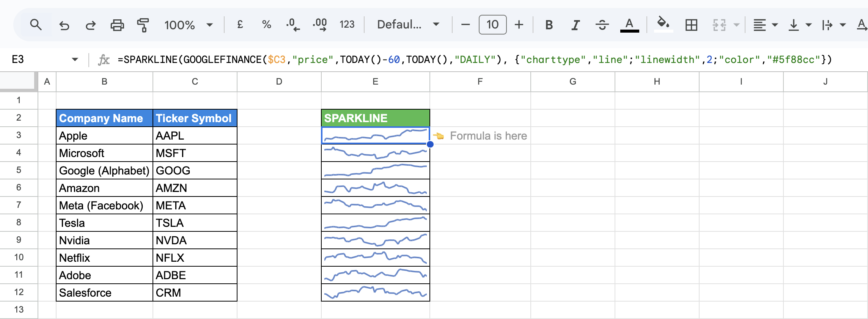Click the Microsoft row sparkline chart
The height and width of the screenshot is (319, 868).
(x=375, y=153)
